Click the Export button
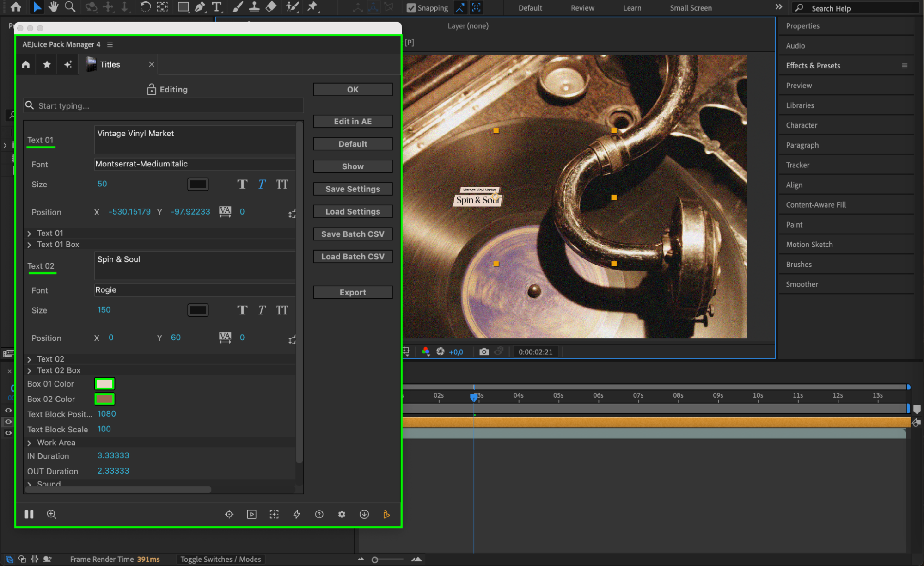This screenshot has height=566, width=924. point(353,292)
